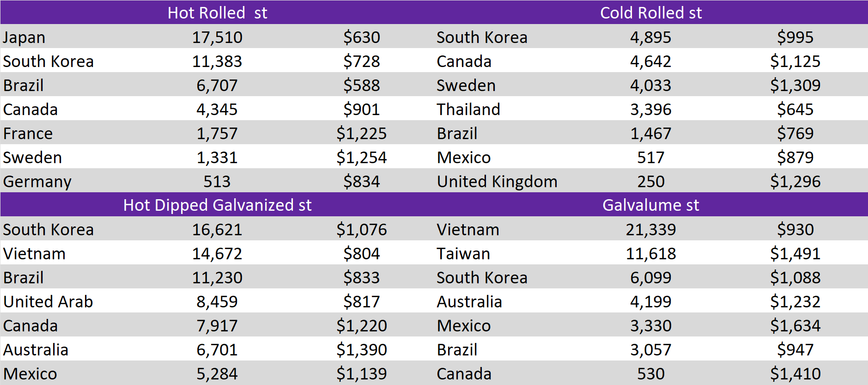This screenshot has width=868, height=385.
Task: Select the Hot Dipped Galvanized st header
Action: tap(217, 205)
